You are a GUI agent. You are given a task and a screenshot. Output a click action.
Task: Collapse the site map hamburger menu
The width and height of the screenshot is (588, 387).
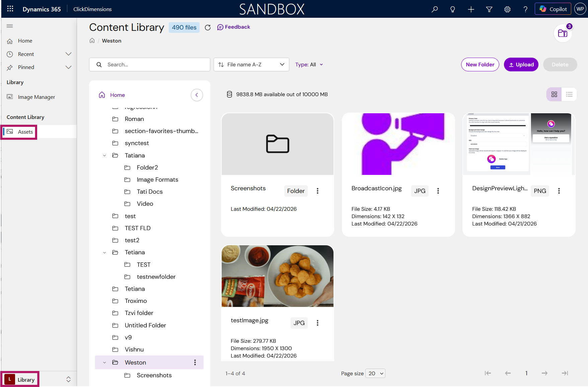(10, 26)
